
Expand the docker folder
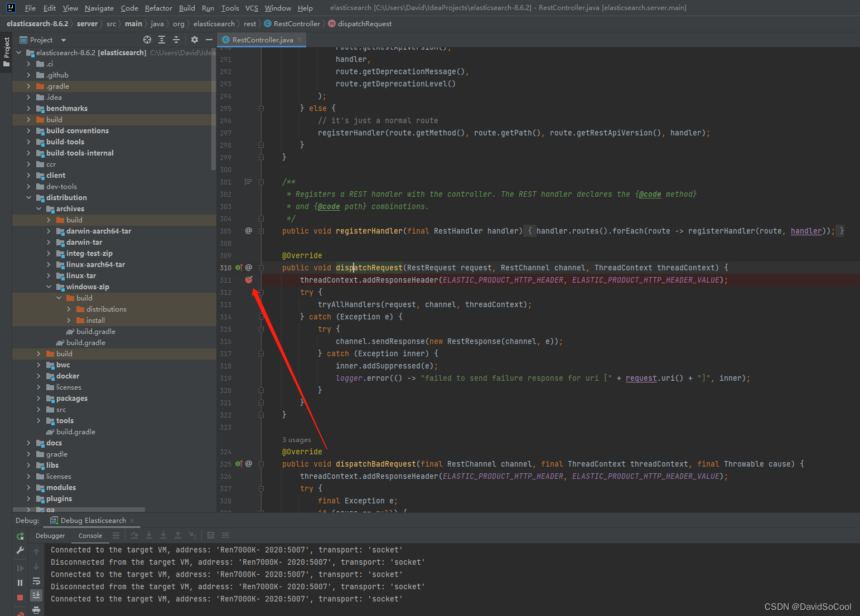click(x=38, y=376)
